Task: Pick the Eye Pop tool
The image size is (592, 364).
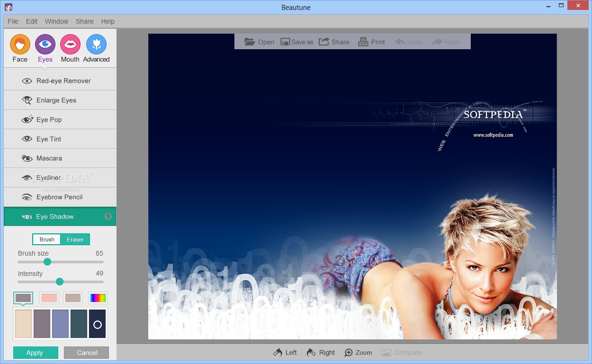Action: point(60,120)
